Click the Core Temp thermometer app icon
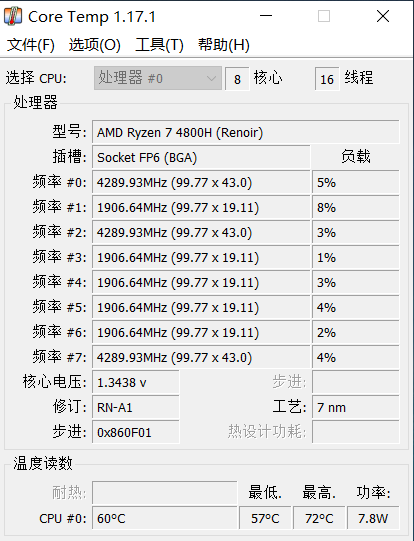Viewport: 414px width, 541px height. 13,16
